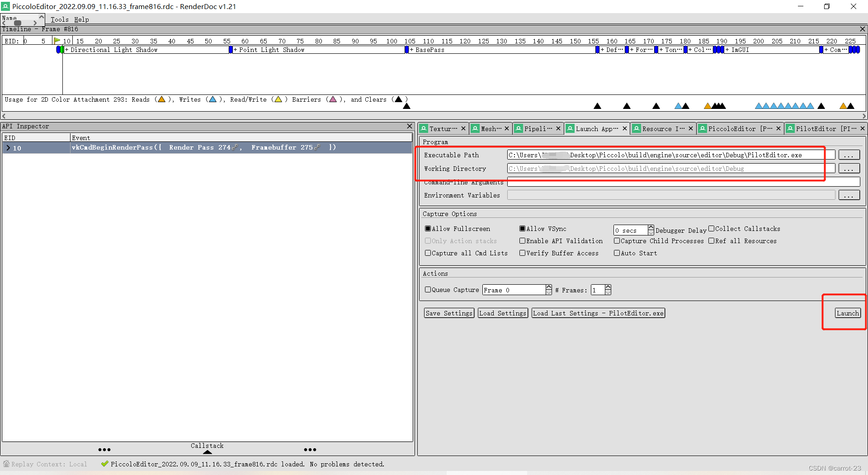Disable the Allow VSync checkbox
868x475 pixels.
point(522,228)
